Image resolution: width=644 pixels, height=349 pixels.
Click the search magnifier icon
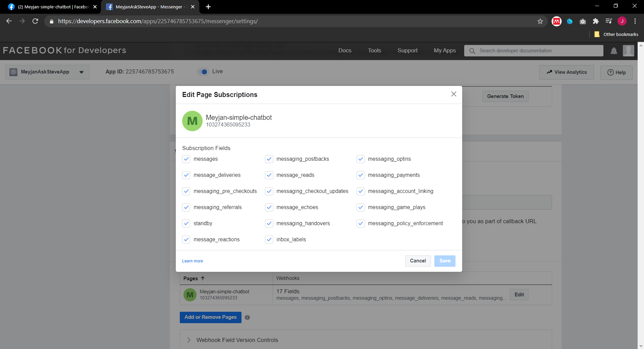pyautogui.click(x=472, y=51)
